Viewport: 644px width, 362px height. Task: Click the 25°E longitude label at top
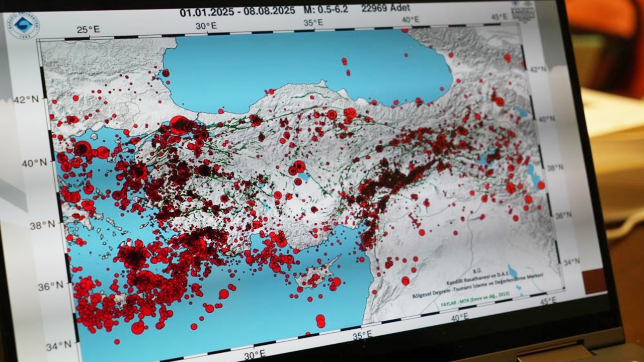tap(88, 30)
